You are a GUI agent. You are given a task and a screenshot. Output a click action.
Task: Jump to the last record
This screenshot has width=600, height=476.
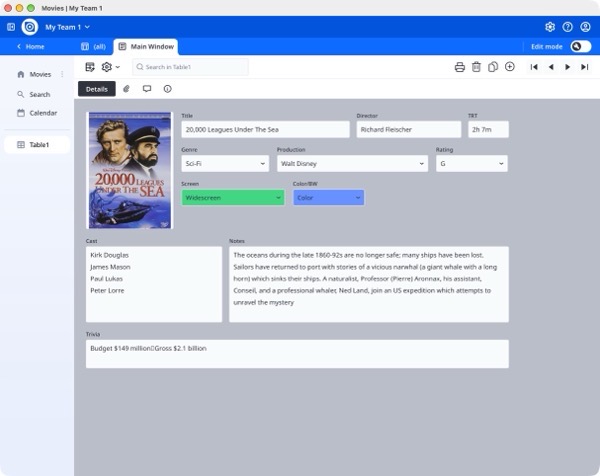pyautogui.click(x=584, y=67)
